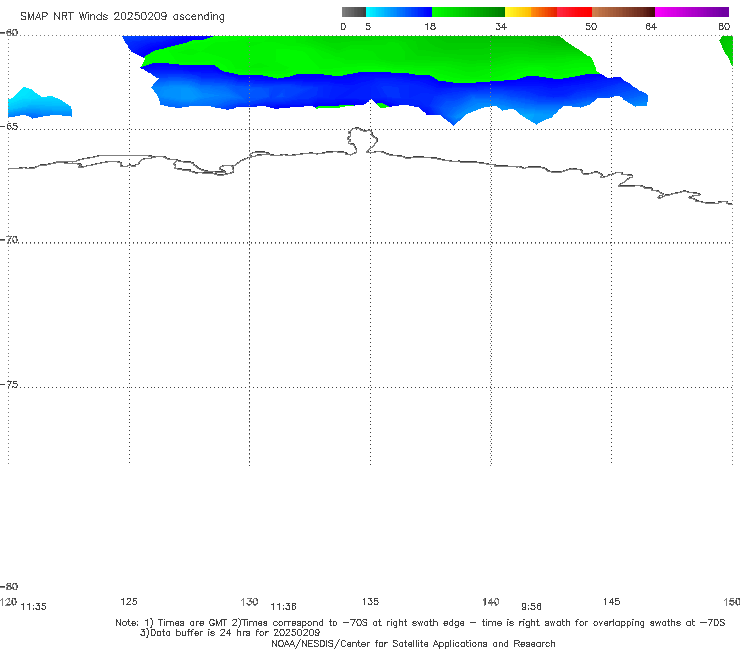This screenshot has width=740, height=650.
Task: Click the latitude label '-75'
Action: tap(9, 385)
